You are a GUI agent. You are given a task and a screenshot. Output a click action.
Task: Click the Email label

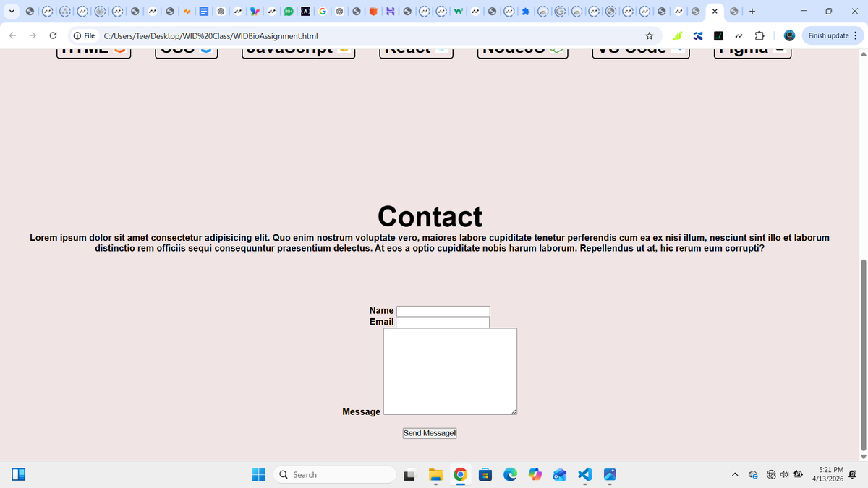point(381,322)
